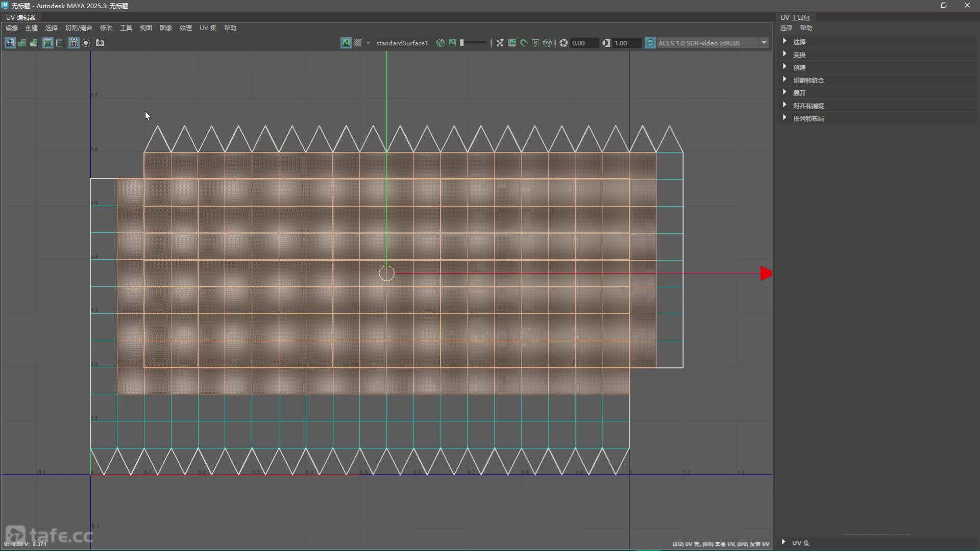Image resolution: width=980 pixels, height=551 pixels.
Task: Click the shaded UV display icon
Action: pos(22,43)
